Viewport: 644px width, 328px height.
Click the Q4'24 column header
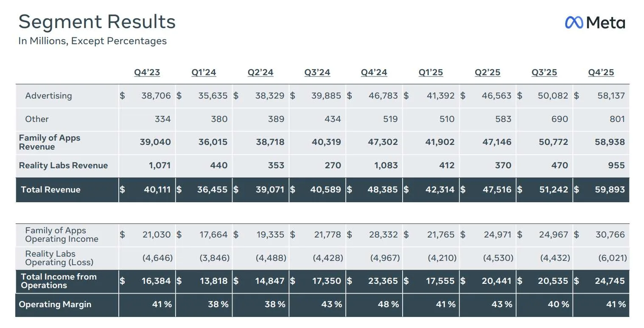[x=374, y=72]
